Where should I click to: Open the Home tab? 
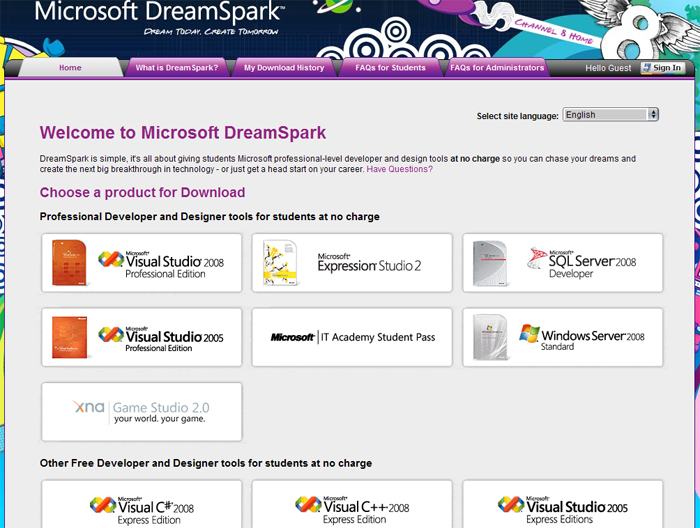pyautogui.click(x=70, y=68)
